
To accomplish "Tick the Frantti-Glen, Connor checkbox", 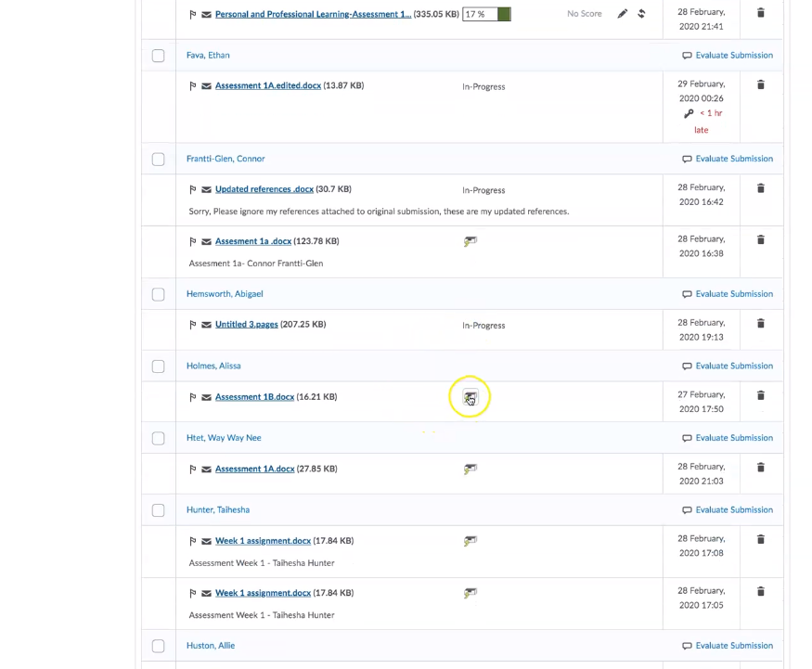I will coord(159,159).
